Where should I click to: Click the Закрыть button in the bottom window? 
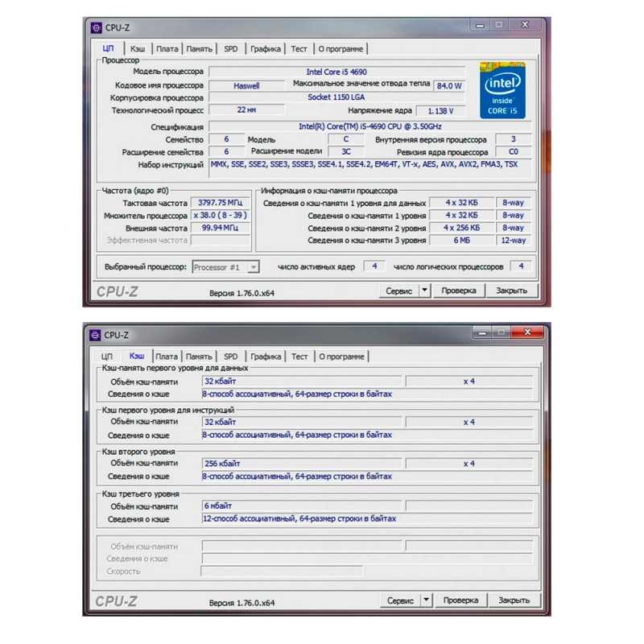pyautogui.click(x=514, y=601)
